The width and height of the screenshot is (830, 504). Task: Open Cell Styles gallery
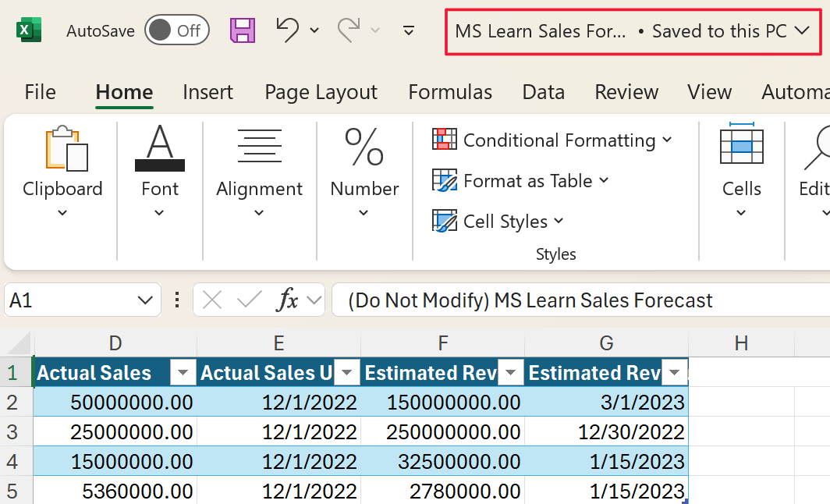click(498, 222)
